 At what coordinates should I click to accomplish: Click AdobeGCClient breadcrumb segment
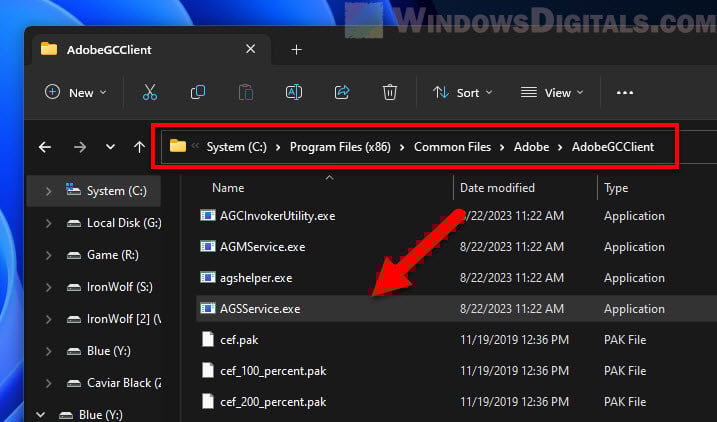click(613, 147)
